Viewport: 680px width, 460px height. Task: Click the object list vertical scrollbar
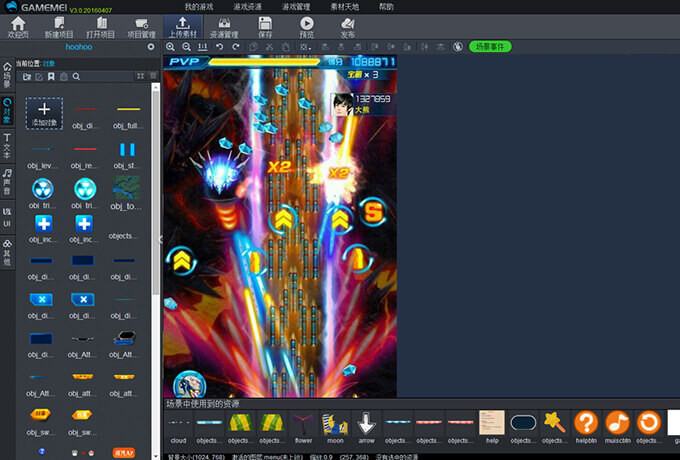coord(156,193)
